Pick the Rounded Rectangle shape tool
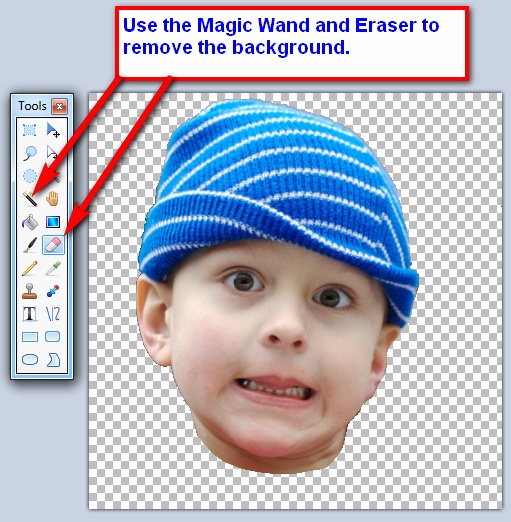Screen dimensions: 511x522 53,337
